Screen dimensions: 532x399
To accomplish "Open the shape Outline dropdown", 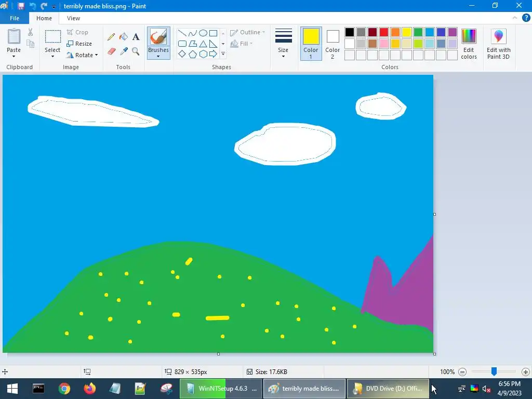I will click(x=248, y=32).
